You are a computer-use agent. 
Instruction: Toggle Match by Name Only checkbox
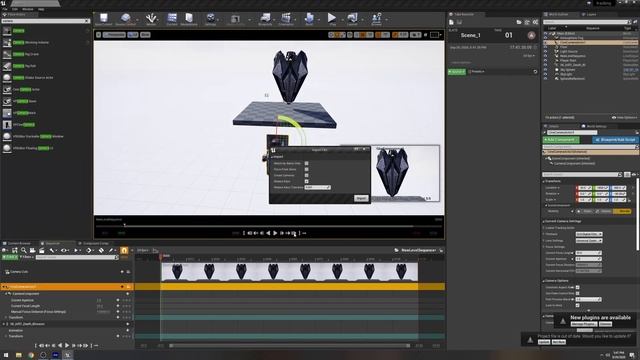click(307, 163)
